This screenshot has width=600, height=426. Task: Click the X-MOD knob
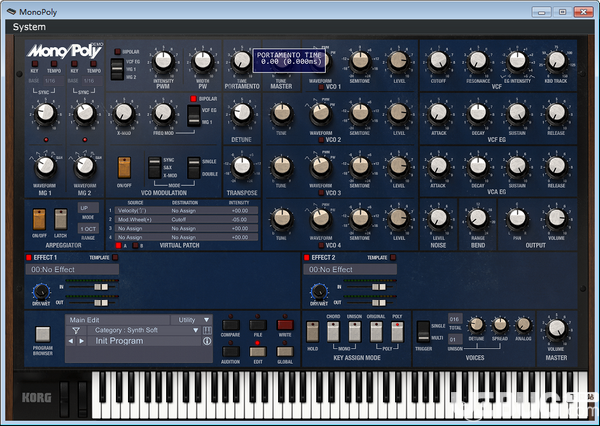click(124, 113)
